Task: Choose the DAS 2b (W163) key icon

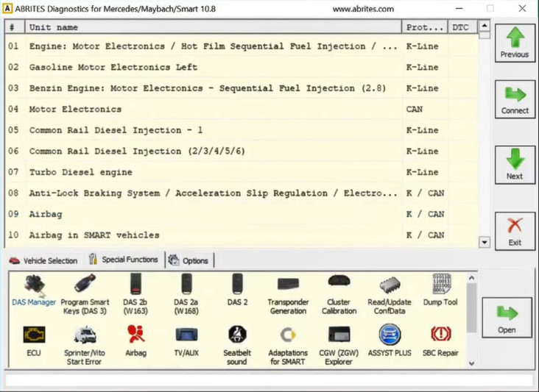Action: click(x=135, y=294)
